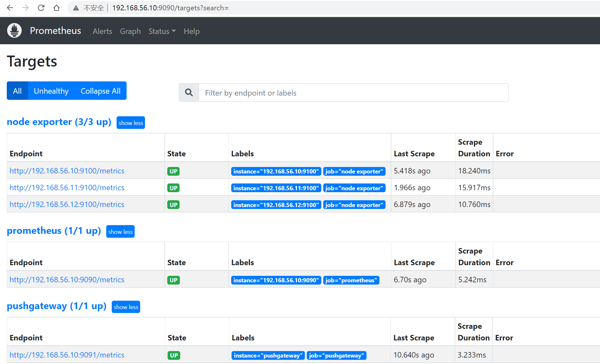
Task: Open the 192.168.56.10:9100 metrics endpoint
Action: click(67, 171)
